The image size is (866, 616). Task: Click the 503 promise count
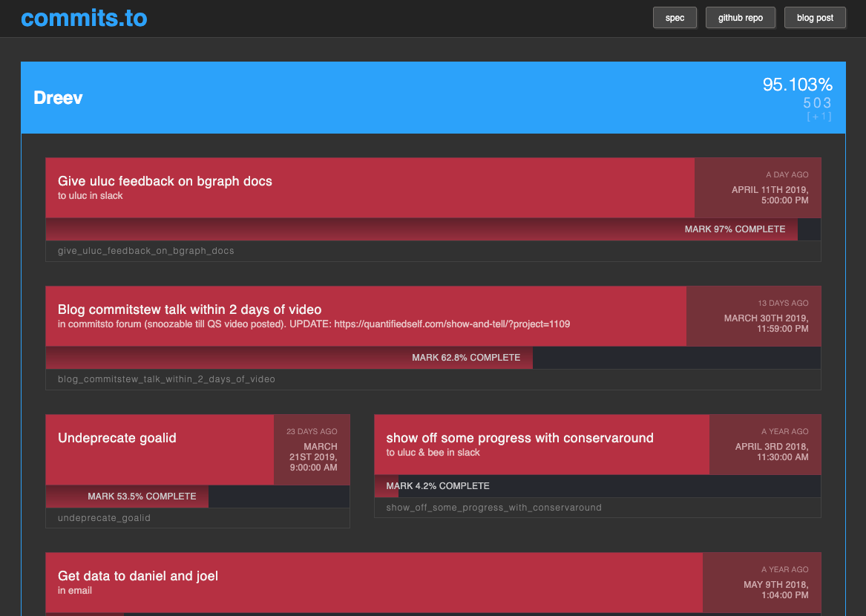(x=817, y=103)
